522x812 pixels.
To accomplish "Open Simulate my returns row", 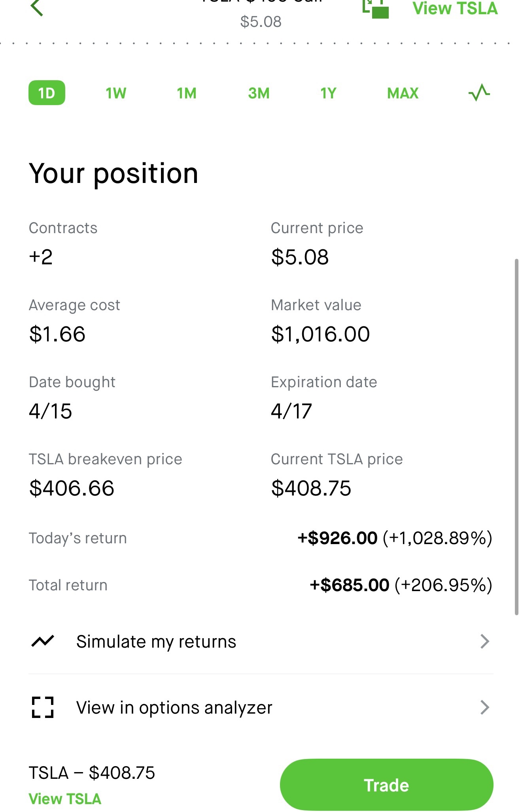I will click(x=261, y=641).
